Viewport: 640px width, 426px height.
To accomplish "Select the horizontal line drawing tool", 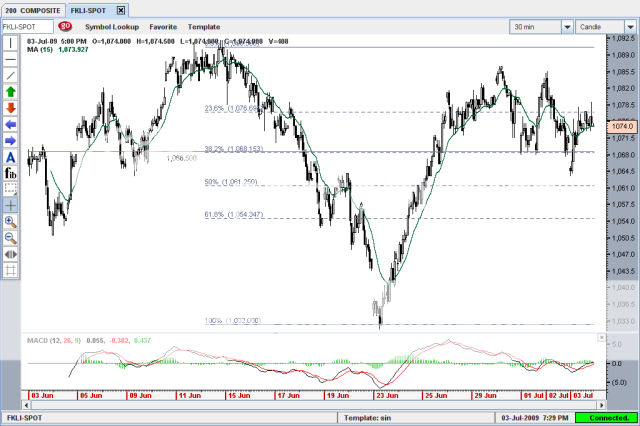I will [x=10, y=59].
